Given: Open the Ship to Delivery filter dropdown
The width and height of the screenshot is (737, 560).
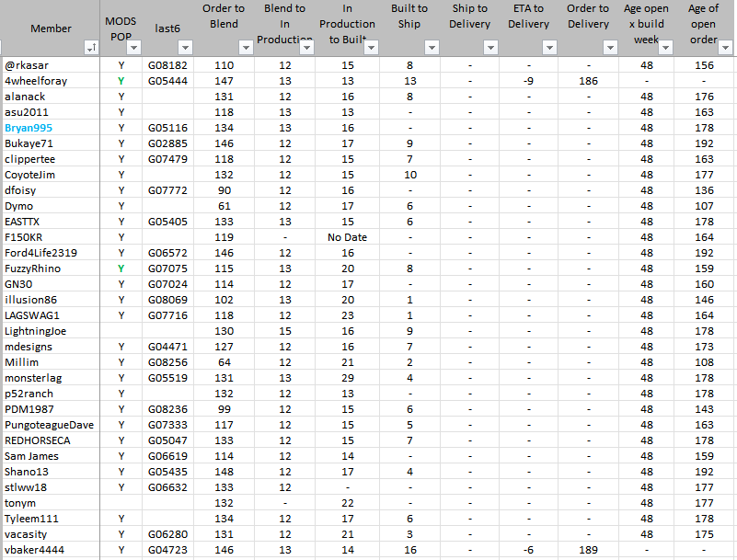Looking at the screenshot, I should 491,47.
